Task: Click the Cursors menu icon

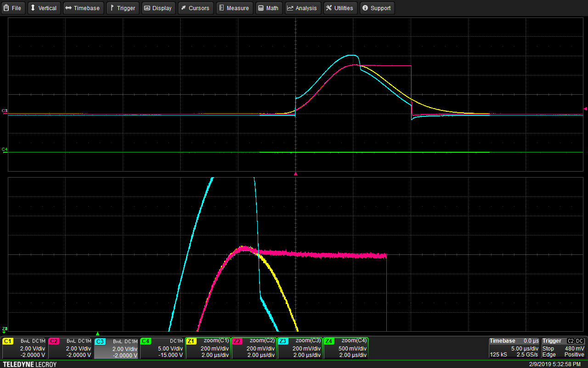Action: (x=183, y=8)
